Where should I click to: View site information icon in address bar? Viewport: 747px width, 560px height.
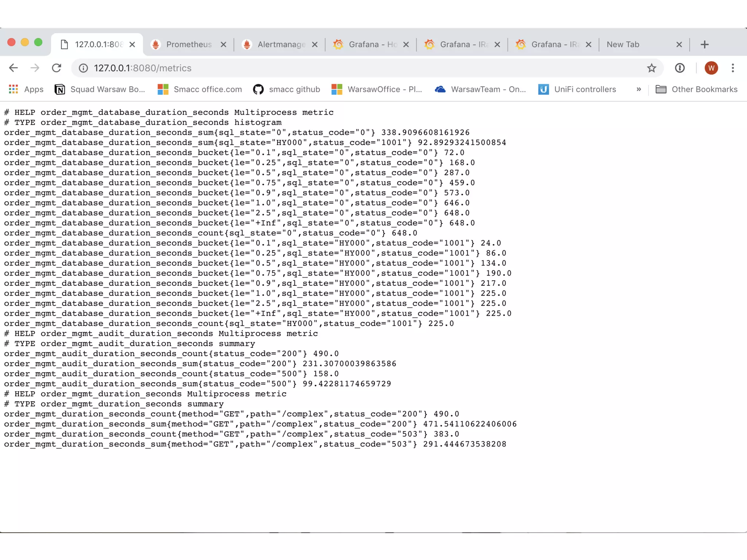point(84,68)
